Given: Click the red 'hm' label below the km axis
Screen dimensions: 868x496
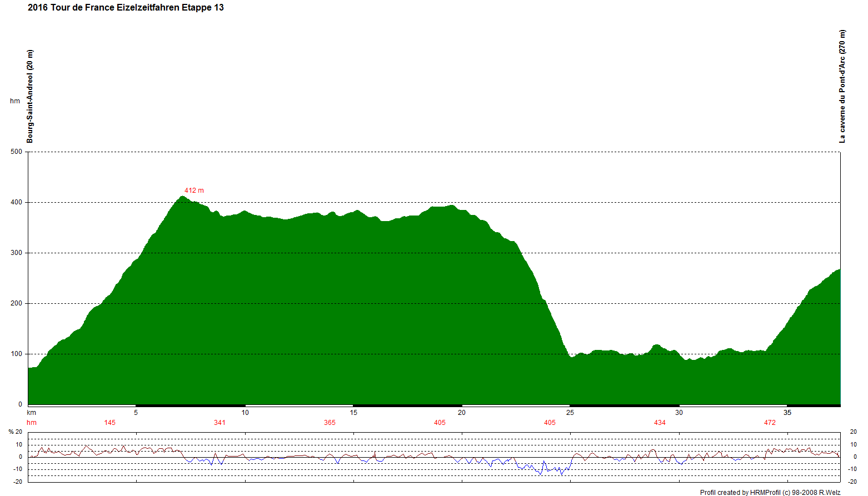Looking at the screenshot, I should coord(32,423).
